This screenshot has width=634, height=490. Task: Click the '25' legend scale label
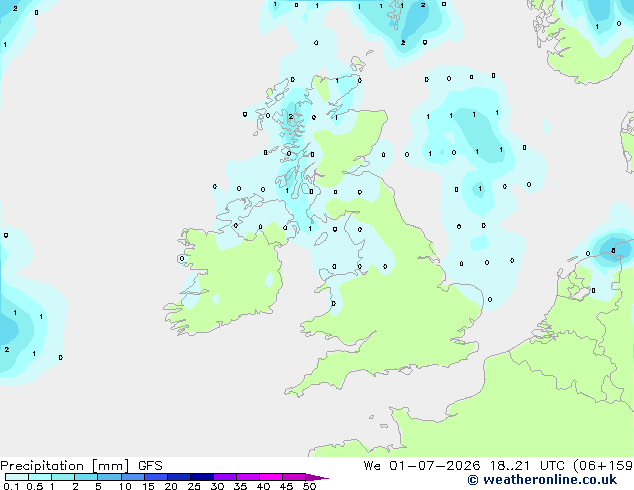click(x=194, y=486)
